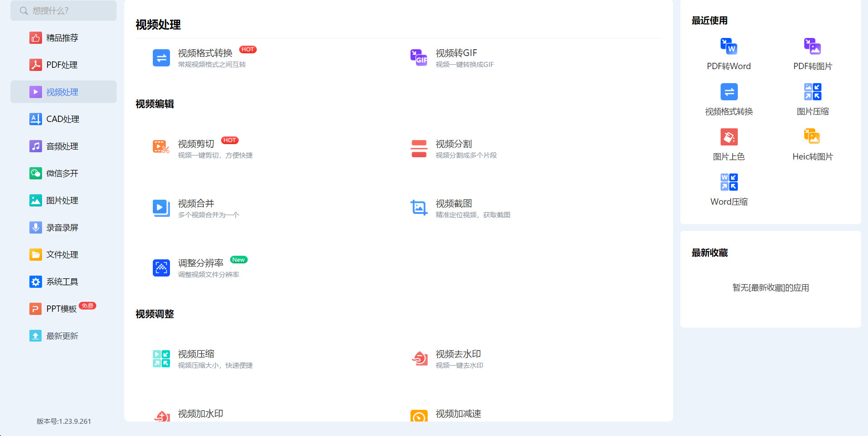This screenshot has height=436, width=868.
Task: Click the 视频分割 tool title
Action: point(453,144)
